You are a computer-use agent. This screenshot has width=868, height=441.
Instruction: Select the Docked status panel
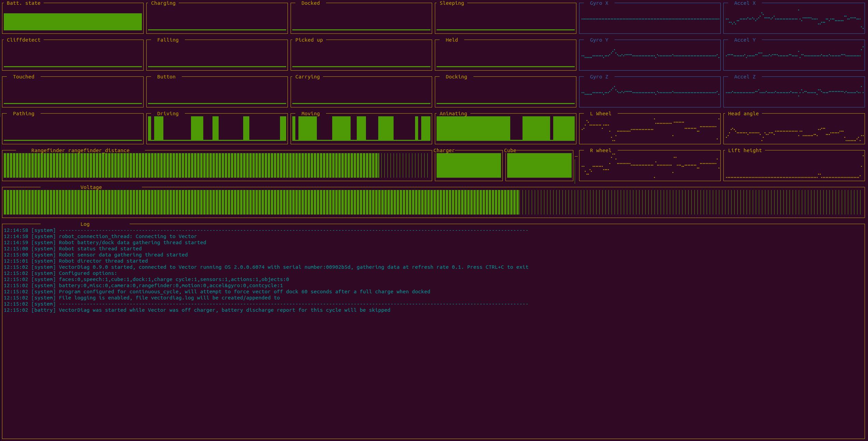[361, 19]
